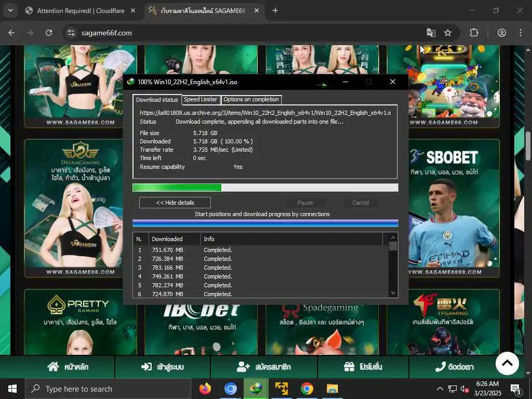Click the Info column header
Image resolution: width=532 pixels, height=399 pixels.
292,239
